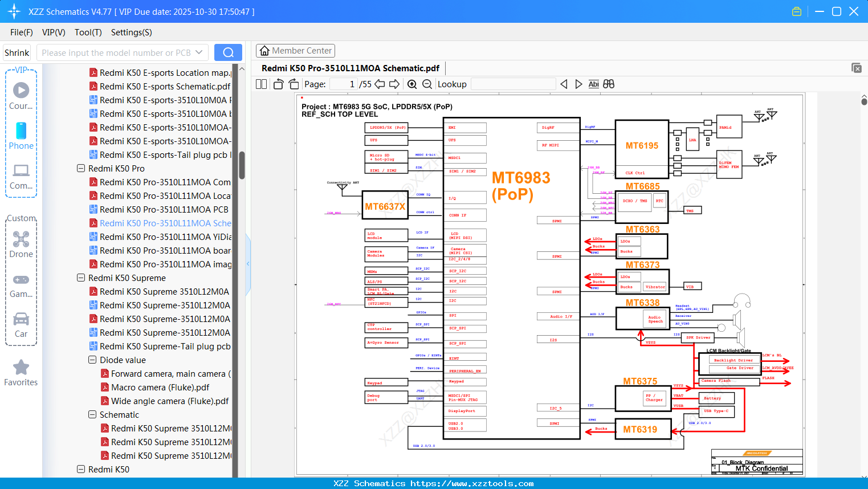Viewport: 868px width, 489px height.
Task: Zoom in on the schematic page
Action: point(411,84)
